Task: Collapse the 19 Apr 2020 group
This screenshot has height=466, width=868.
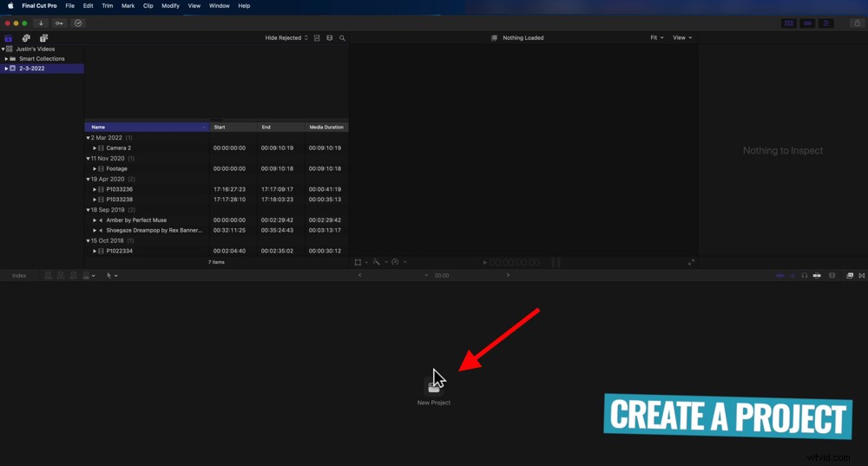Action: (88, 180)
